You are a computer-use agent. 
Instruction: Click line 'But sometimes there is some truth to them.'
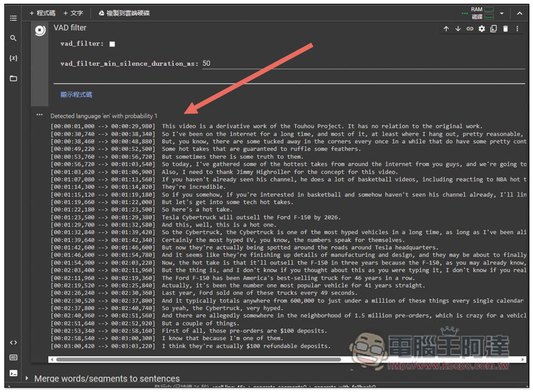click(x=232, y=157)
